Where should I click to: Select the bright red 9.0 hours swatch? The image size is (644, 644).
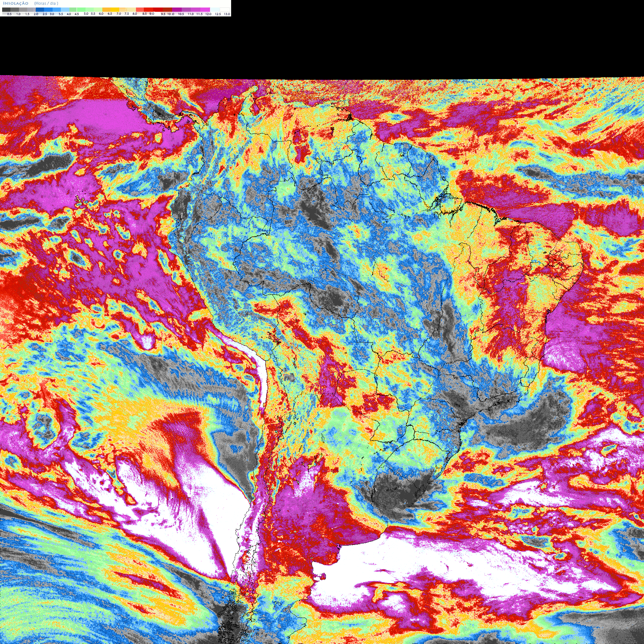coord(148,10)
